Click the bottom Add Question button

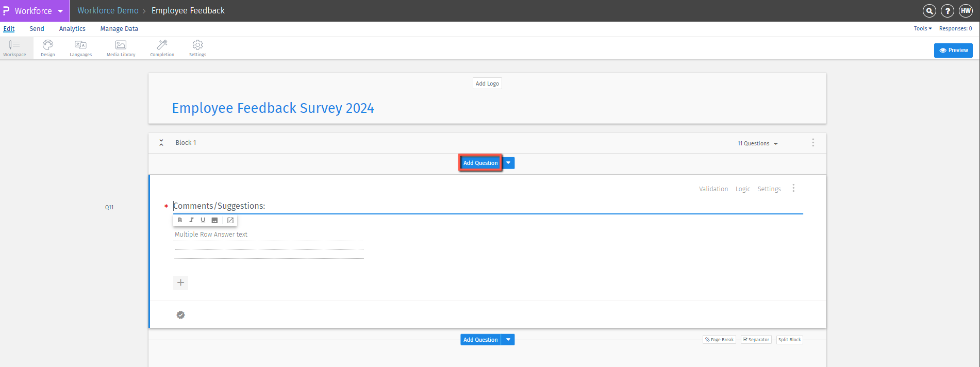(x=480, y=340)
